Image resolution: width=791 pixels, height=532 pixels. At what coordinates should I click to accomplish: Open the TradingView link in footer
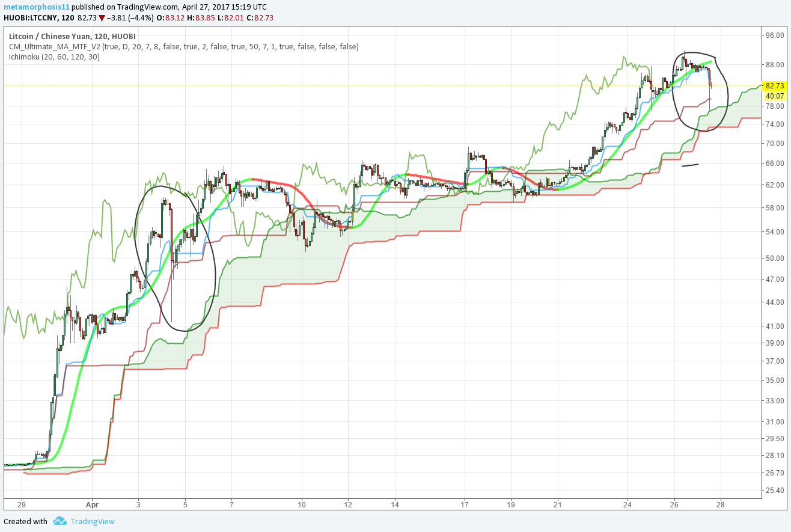(93, 521)
